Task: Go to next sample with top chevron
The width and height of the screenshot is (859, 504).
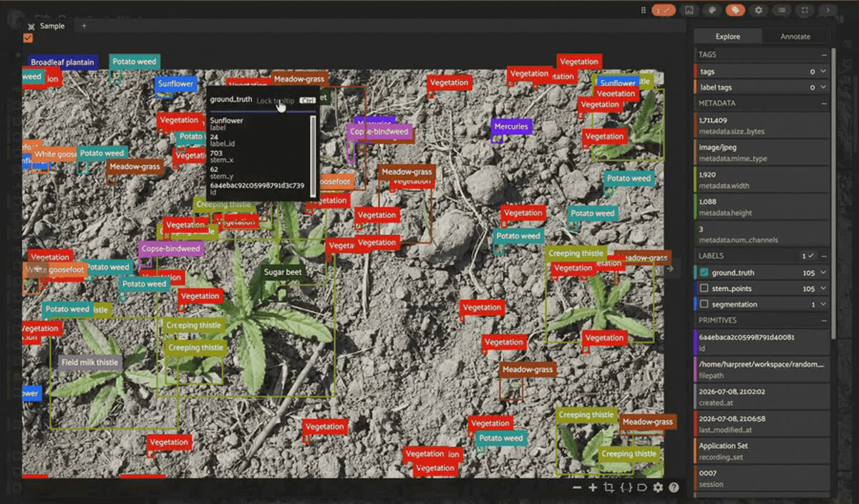Action: tap(828, 10)
